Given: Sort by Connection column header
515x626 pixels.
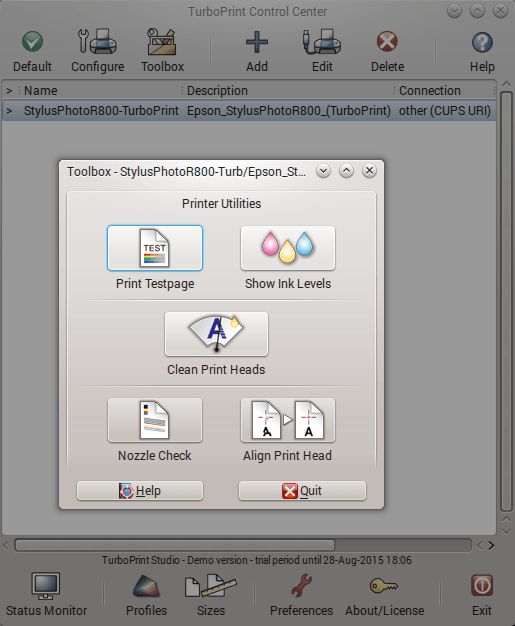Looking at the screenshot, I should coord(444,91).
